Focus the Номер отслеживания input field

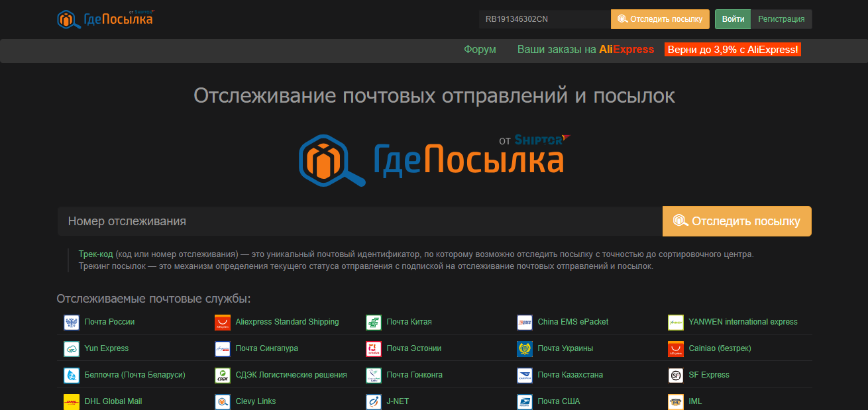tap(360, 221)
